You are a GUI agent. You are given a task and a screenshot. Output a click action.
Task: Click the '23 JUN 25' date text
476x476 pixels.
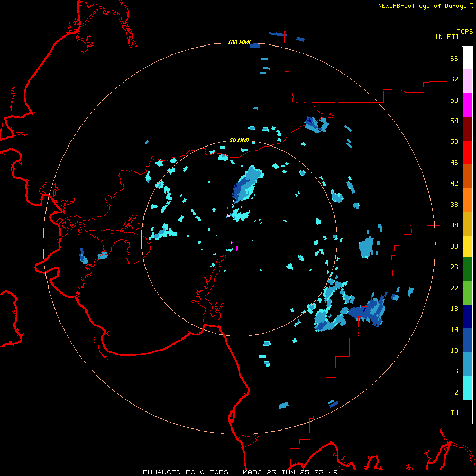point(289,472)
